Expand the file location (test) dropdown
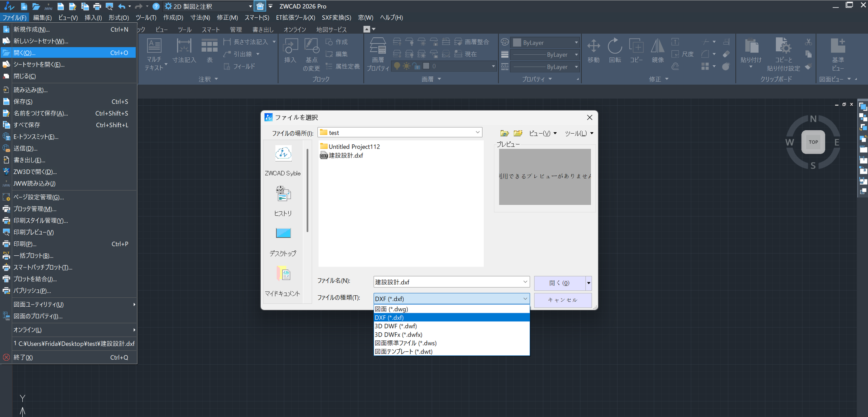The width and height of the screenshot is (868, 417). point(477,133)
